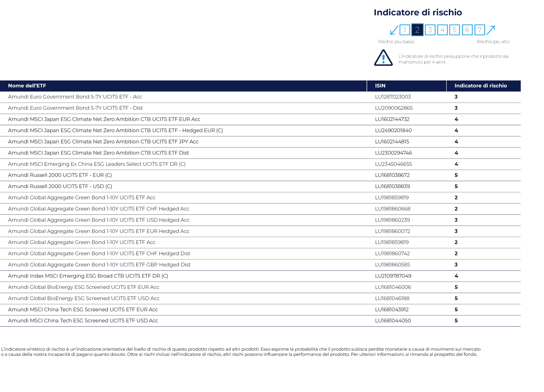Click ISIN LU1981860072
The image size is (544, 392).
(392, 231)
